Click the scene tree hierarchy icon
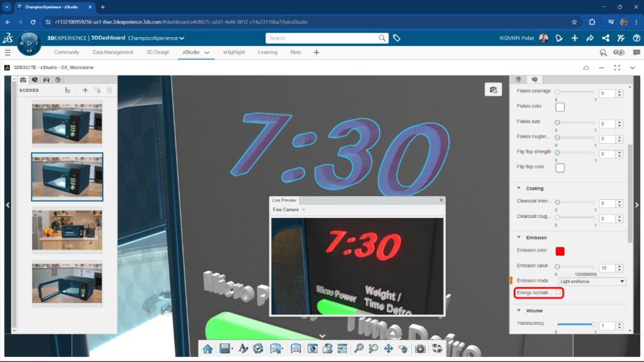Image resolution: width=644 pixels, height=362 pixels. [x=68, y=90]
